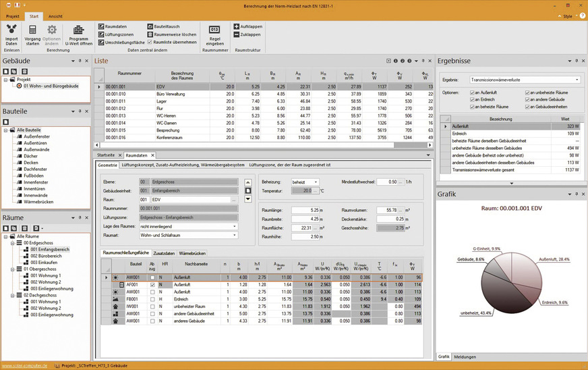Click Raumverweise löschen in ribbon
Viewport: 588px width, 370px height.
coord(171,34)
